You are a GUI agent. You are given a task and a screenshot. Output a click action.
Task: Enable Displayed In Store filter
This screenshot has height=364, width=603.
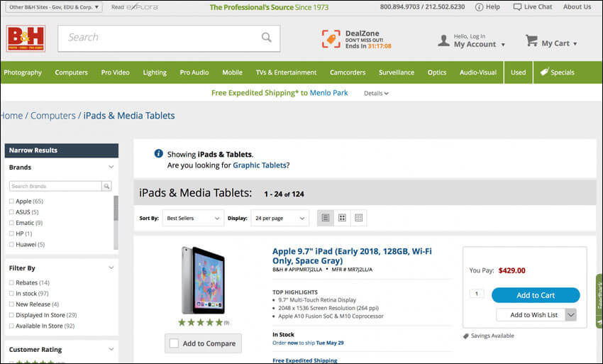pyautogui.click(x=11, y=315)
